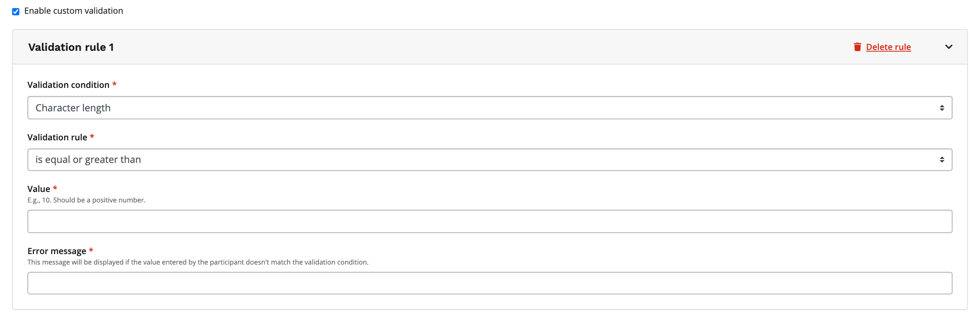The width and height of the screenshot is (980, 317).
Task: Click the Error message field label
Action: pos(57,251)
